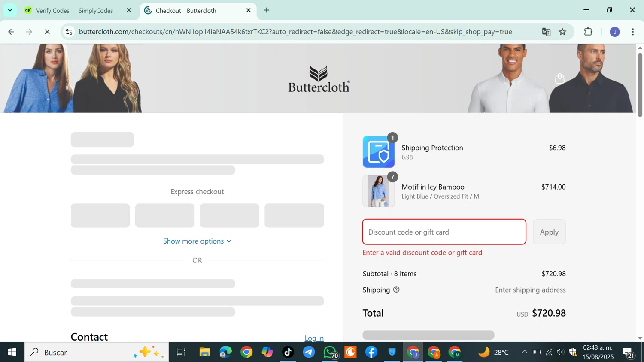
Task: Open TikTok from the taskbar
Action: [288, 352]
